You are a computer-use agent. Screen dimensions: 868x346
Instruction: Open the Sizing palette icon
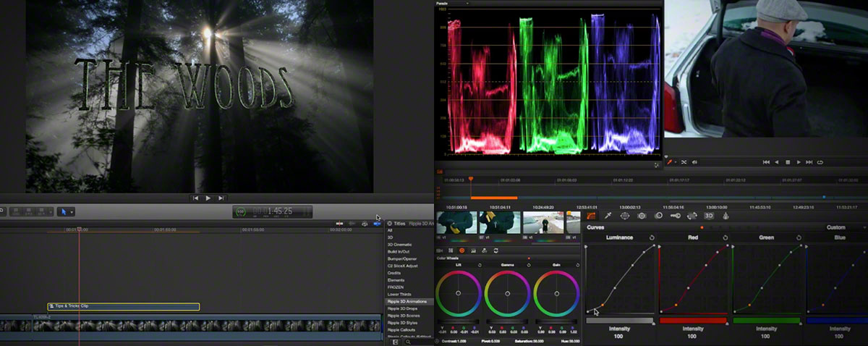click(692, 215)
